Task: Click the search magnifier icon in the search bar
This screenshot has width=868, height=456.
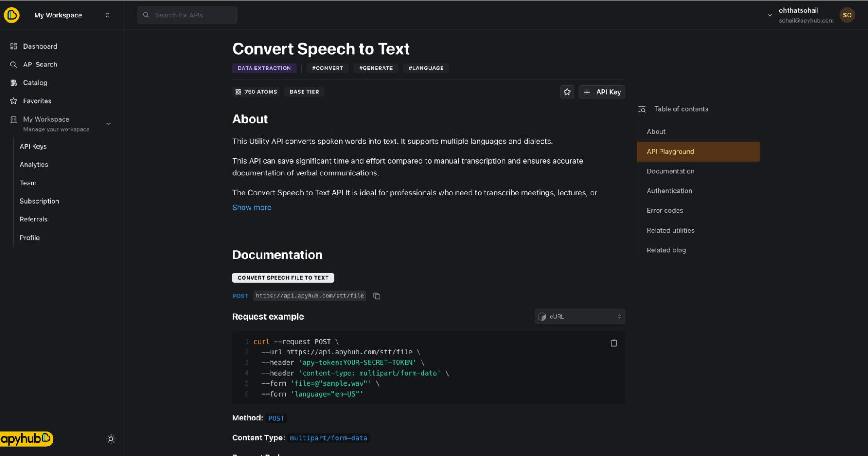Action: coord(146,15)
